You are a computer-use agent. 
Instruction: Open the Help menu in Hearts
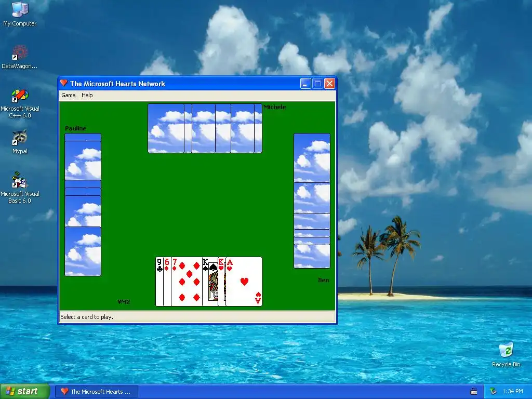click(87, 96)
